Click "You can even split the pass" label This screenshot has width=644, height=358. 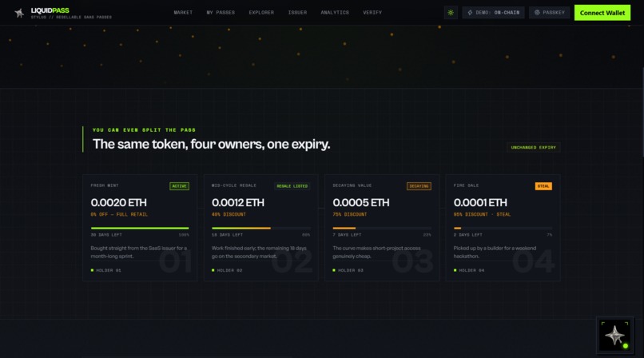pyautogui.click(x=144, y=129)
